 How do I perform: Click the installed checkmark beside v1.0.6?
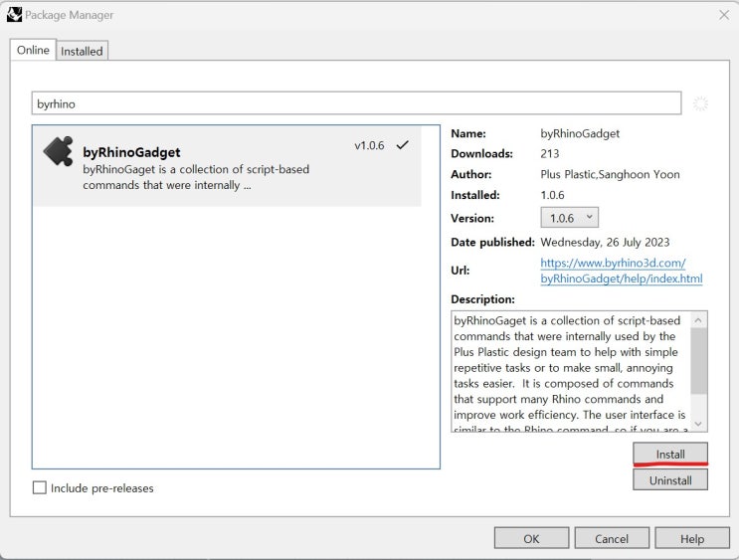click(403, 145)
